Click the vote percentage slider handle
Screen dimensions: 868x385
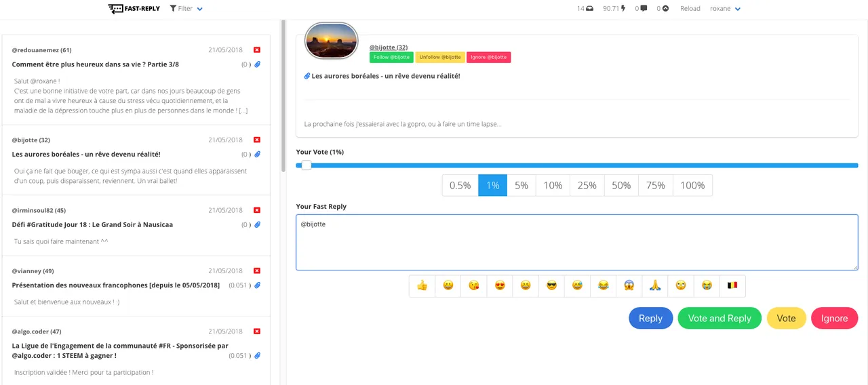307,165
